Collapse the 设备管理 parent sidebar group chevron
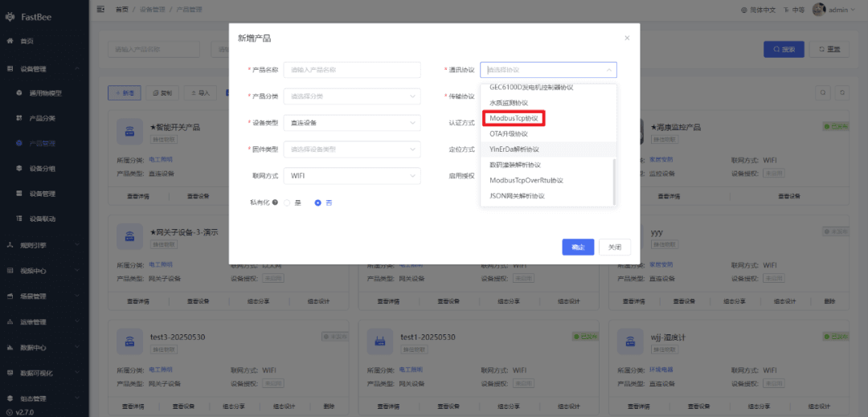Viewport: 868px width, 417px height. (77, 68)
